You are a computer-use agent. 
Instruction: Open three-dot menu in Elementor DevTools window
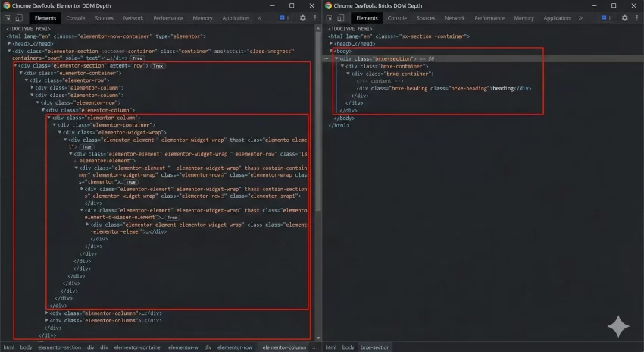coord(315,18)
